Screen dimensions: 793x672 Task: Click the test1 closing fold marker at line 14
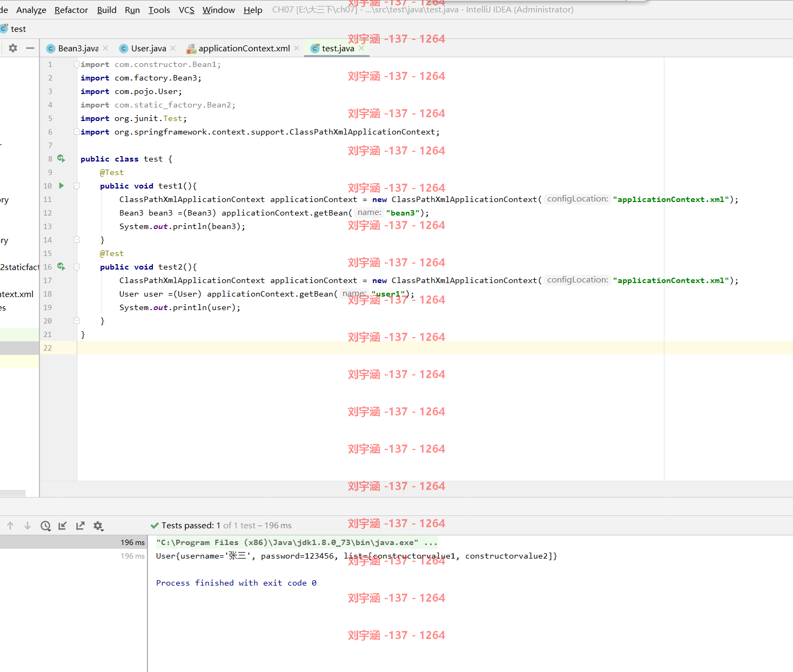77,239
